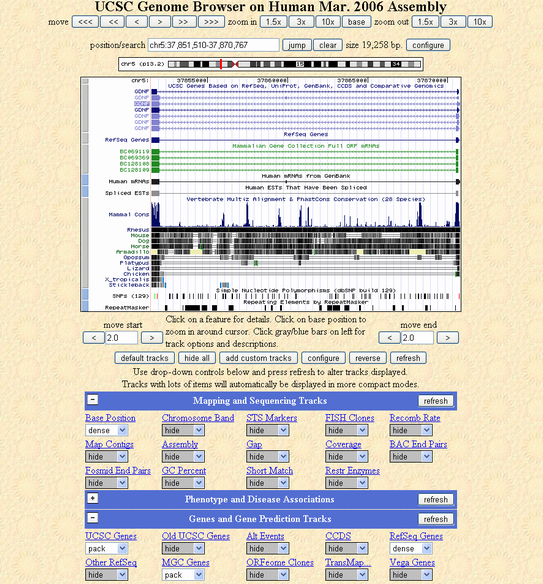Open Chromosome Band link

pos(198,418)
